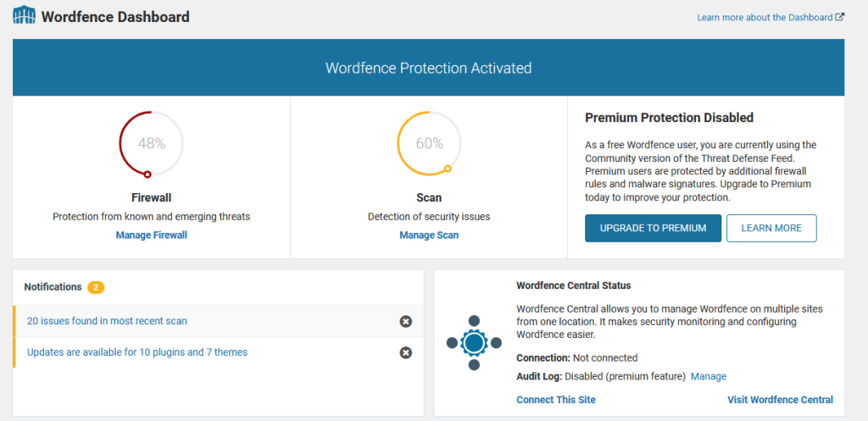This screenshot has width=868, height=421.
Task: Click the Wordfence Protection Activated banner
Action: (428, 68)
